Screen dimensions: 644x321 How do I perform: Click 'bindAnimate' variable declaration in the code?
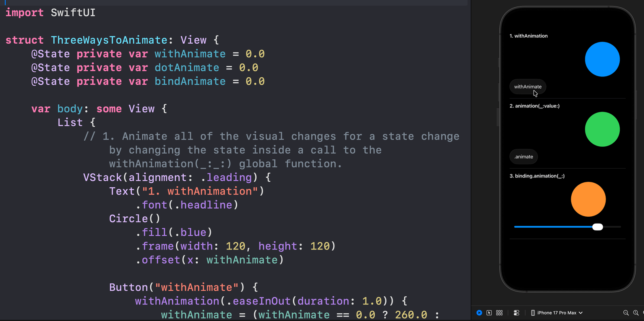coord(190,81)
